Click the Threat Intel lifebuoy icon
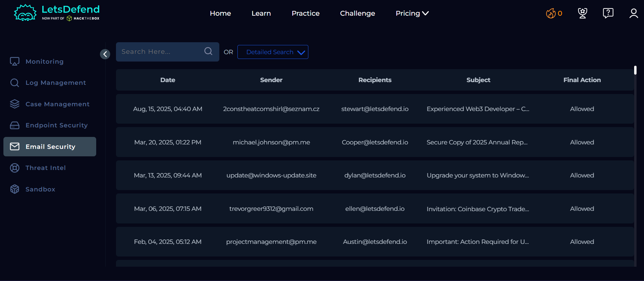 (x=15, y=168)
